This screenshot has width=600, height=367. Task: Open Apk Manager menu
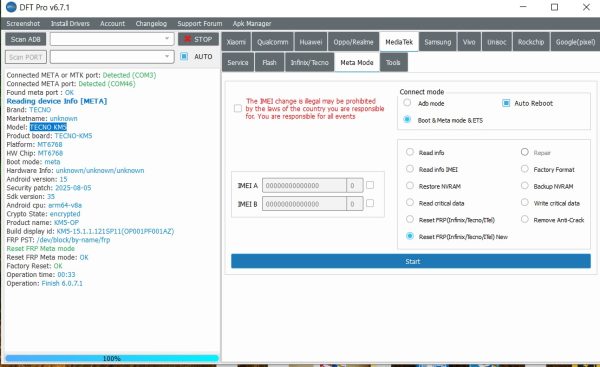coord(252,23)
